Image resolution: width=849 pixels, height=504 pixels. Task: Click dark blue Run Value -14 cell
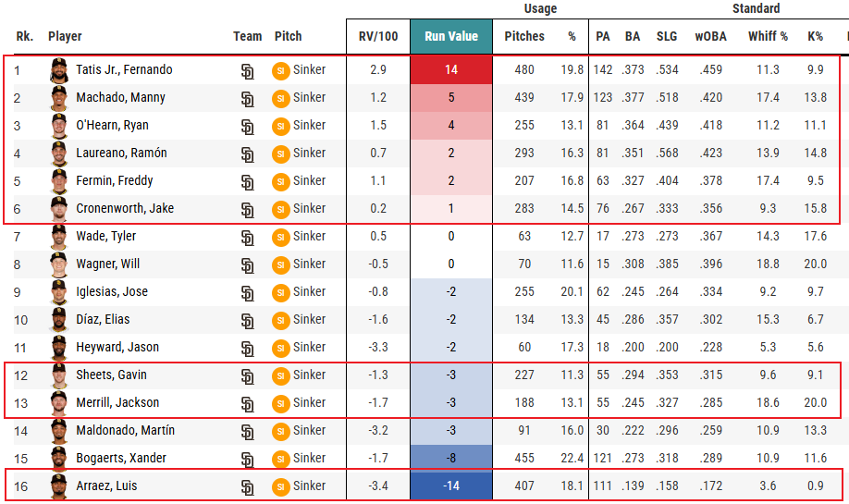[x=451, y=486]
